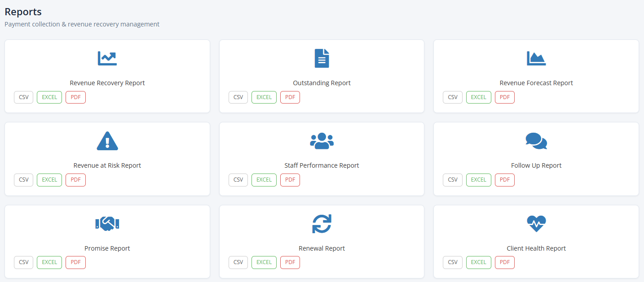Click the 'Promise Report' title text

click(107, 248)
